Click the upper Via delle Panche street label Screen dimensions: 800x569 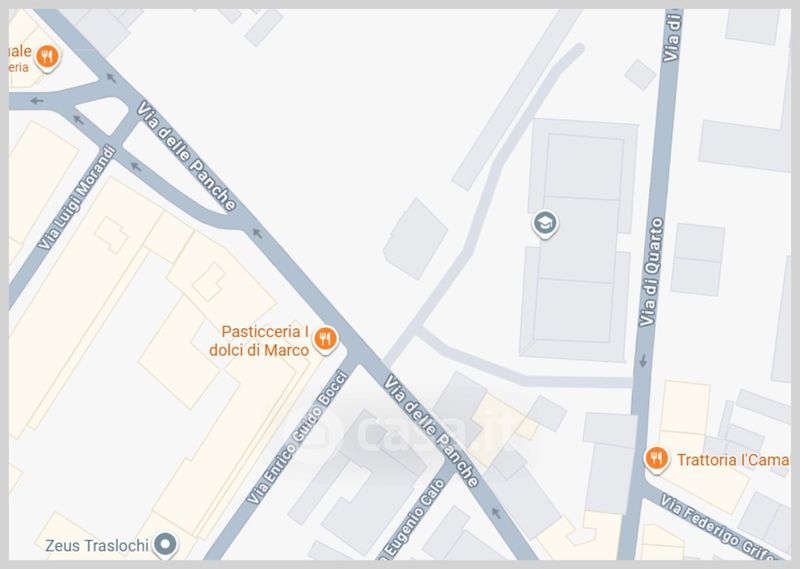186,156
